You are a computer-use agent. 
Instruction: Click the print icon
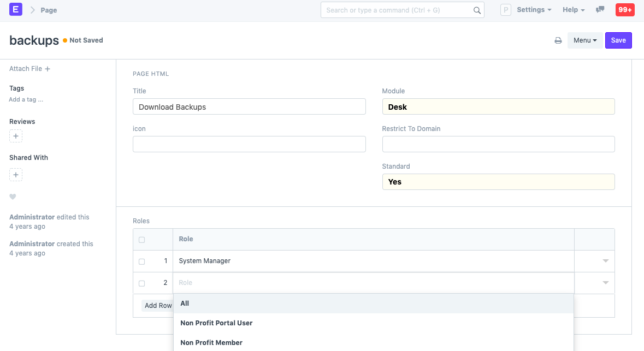pyautogui.click(x=557, y=40)
